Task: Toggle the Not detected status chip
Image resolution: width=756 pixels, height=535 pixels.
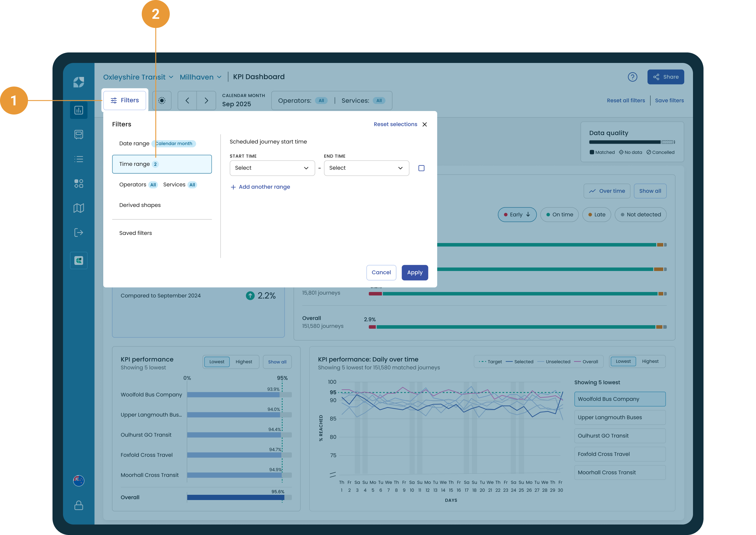Action: (x=640, y=214)
